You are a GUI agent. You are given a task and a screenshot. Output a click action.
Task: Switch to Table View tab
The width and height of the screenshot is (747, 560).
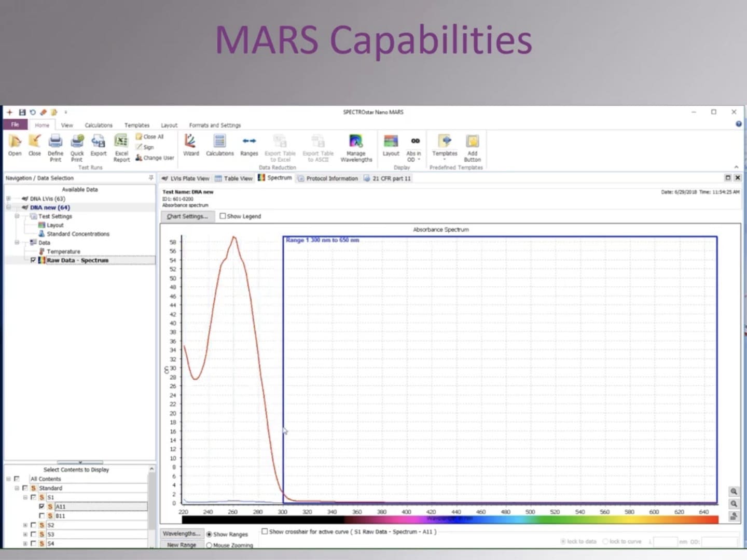pos(233,178)
